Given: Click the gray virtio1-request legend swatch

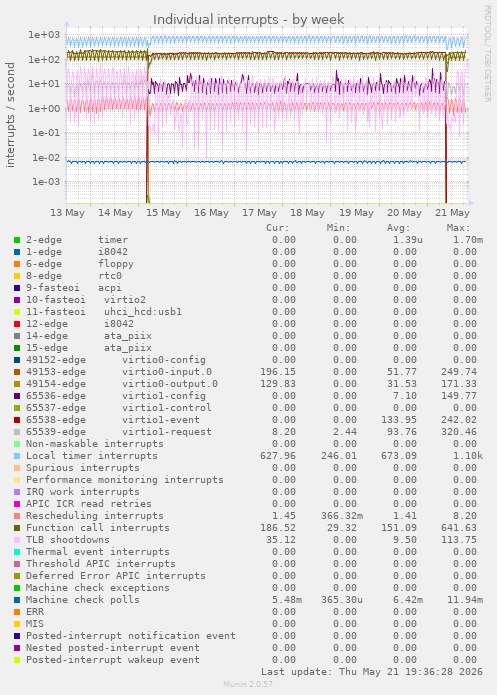Looking at the screenshot, I should tap(17, 432).
